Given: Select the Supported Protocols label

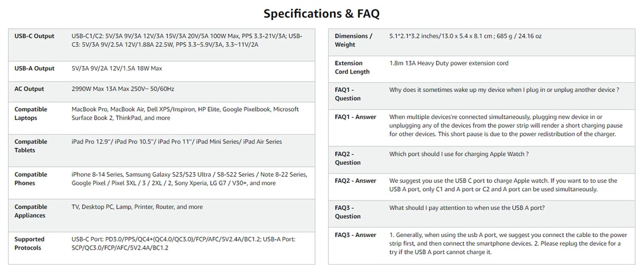Looking at the screenshot, I should click(30, 243).
